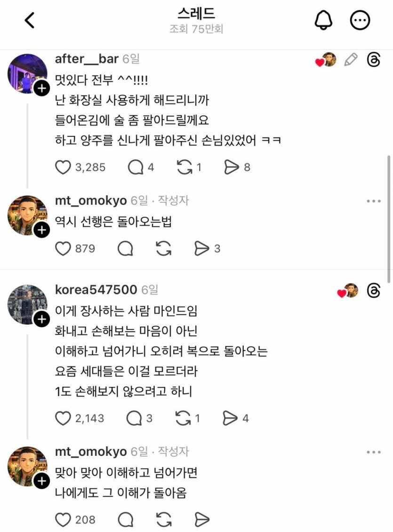
Task: Like the after__bar comment with 3,285 likes
Action: tap(63, 167)
